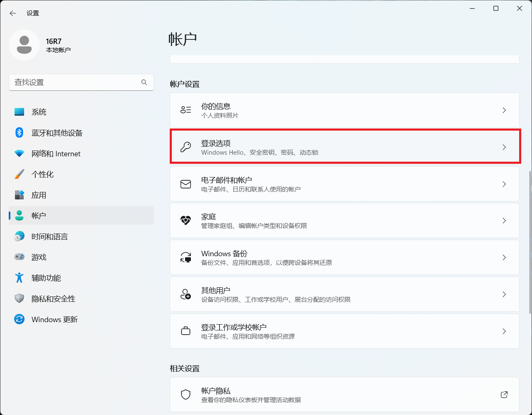
Task: Click the user avatar profile picture
Action: (24, 45)
